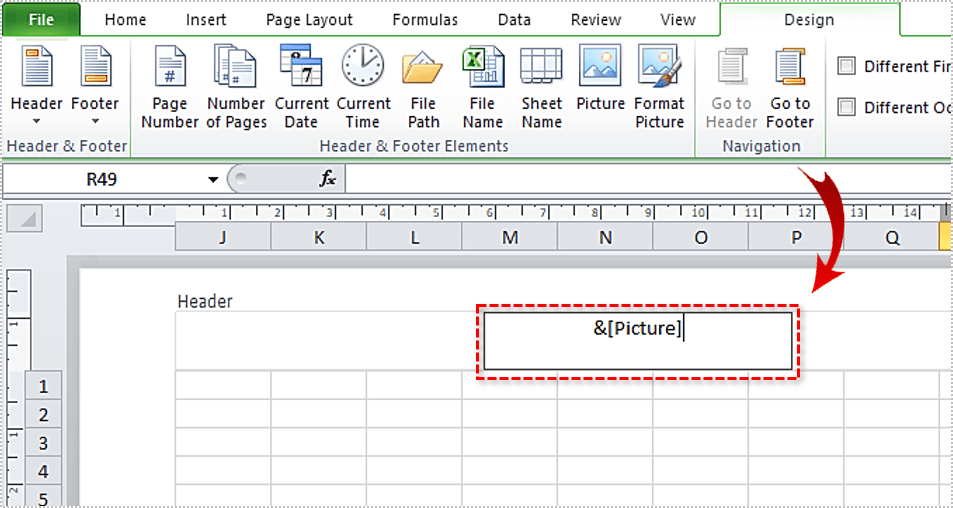Insert Sheet Name element
The width and height of the screenshot is (953, 508).
pos(541,88)
